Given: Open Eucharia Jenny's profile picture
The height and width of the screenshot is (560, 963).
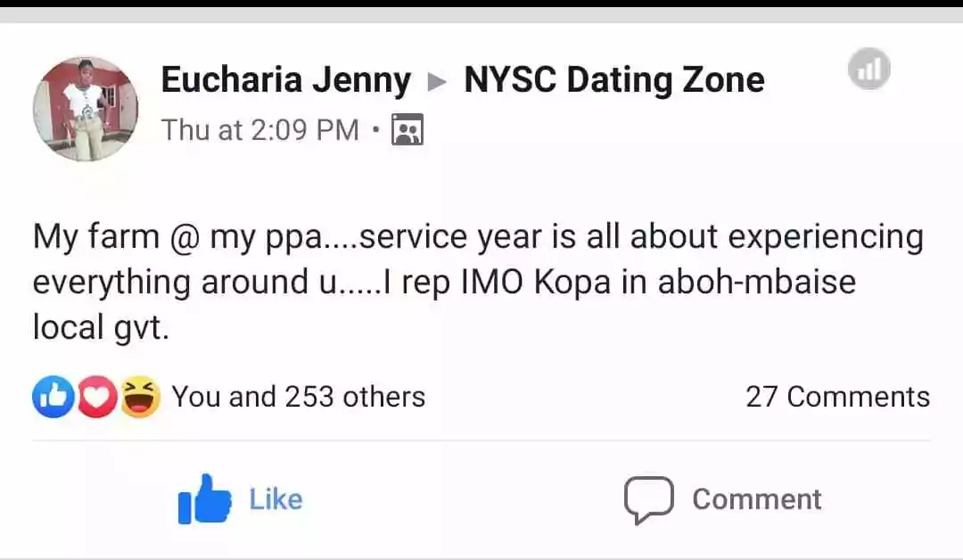Looking at the screenshot, I should point(86,109).
